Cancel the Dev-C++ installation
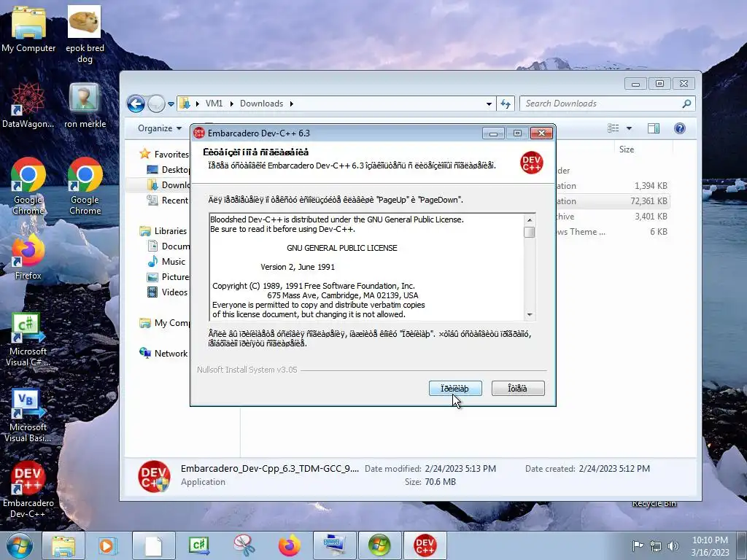747x560 pixels. [x=518, y=388]
